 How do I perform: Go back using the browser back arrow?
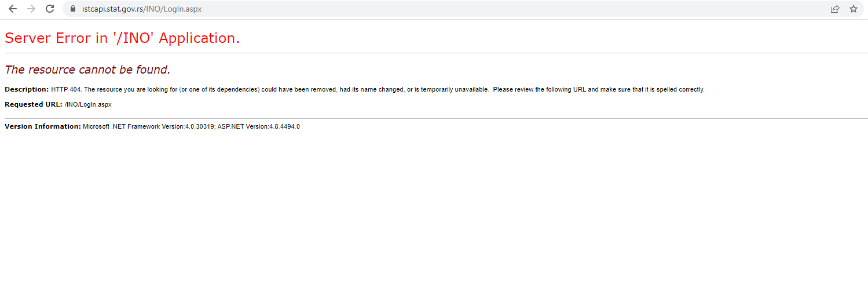coord(13,9)
